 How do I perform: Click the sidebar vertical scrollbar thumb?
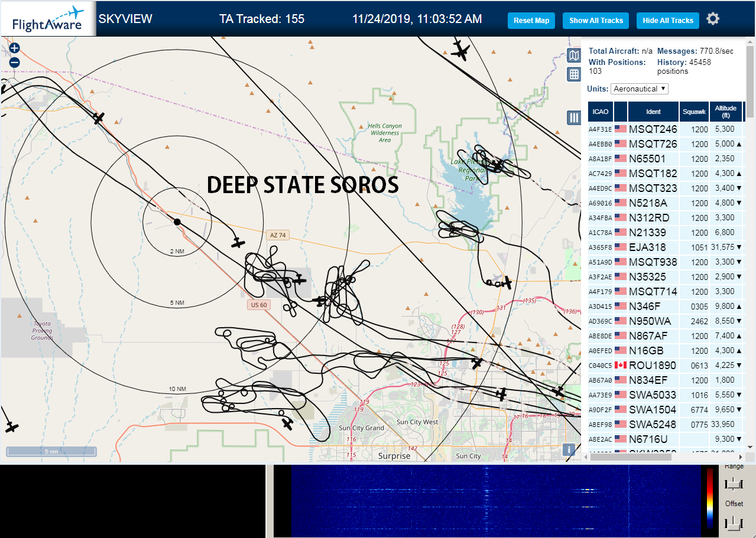[751, 83]
